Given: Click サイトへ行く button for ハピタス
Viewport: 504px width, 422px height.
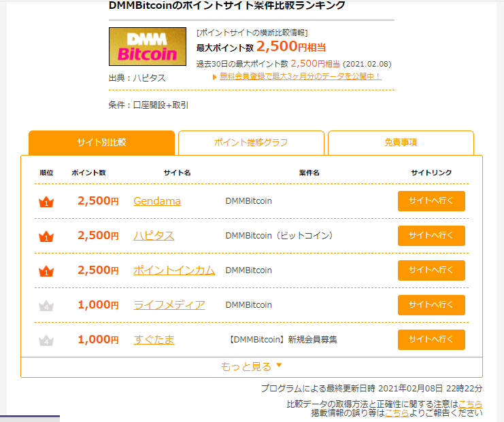Looking at the screenshot, I should 431,236.
